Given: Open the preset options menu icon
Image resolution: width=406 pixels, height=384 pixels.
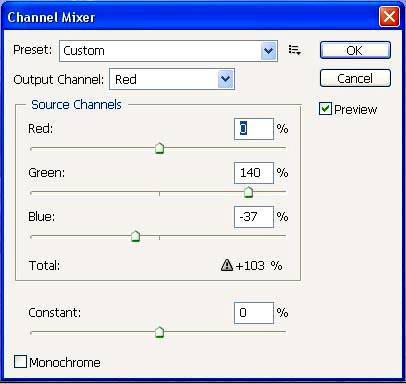Looking at the screenshot, I should click(295, 50).
